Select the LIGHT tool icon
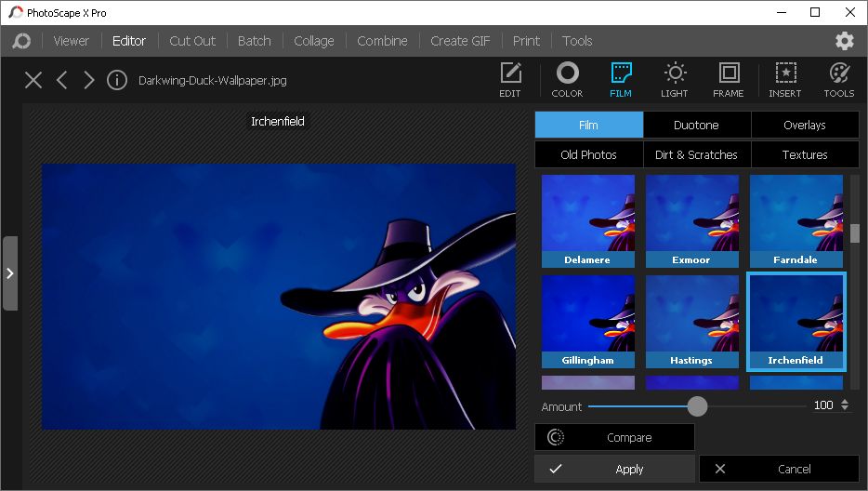This screenshot has height=491, width=868. coord(675,80)
